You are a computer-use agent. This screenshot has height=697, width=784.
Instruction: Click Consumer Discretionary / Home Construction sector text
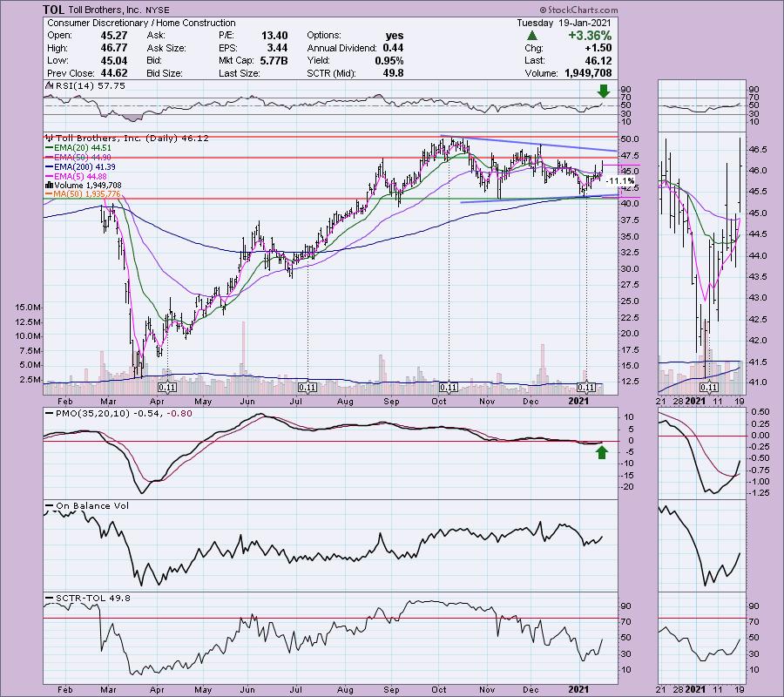coord(141,23)
